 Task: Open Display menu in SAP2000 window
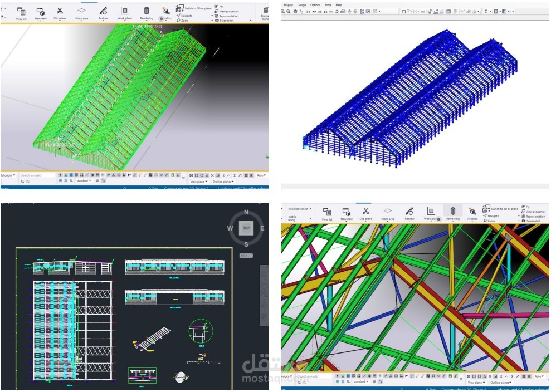(288, 5)
